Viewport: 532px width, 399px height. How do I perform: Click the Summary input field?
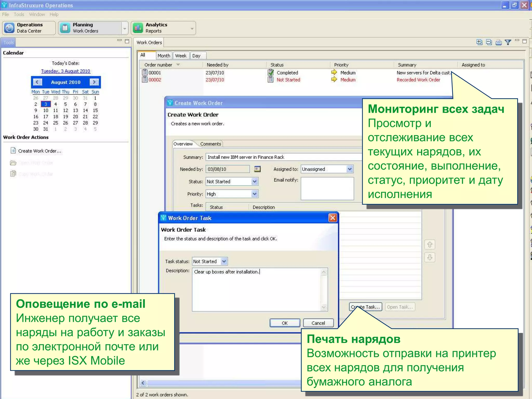click(284, 157)
